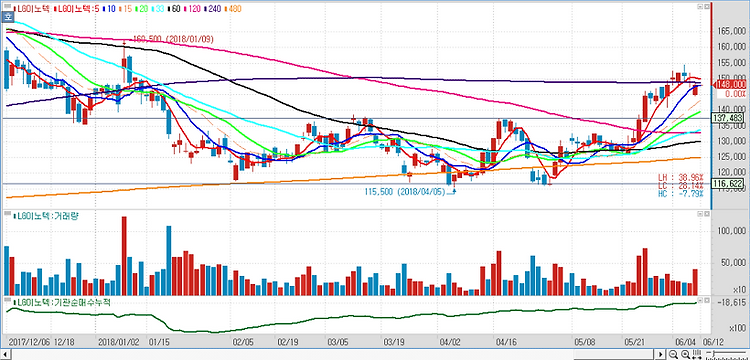This screenshot has height=360, width=750.
Task: Select the 15-day moving average legend
Action: pyautogui.click(x=125, y=9)
